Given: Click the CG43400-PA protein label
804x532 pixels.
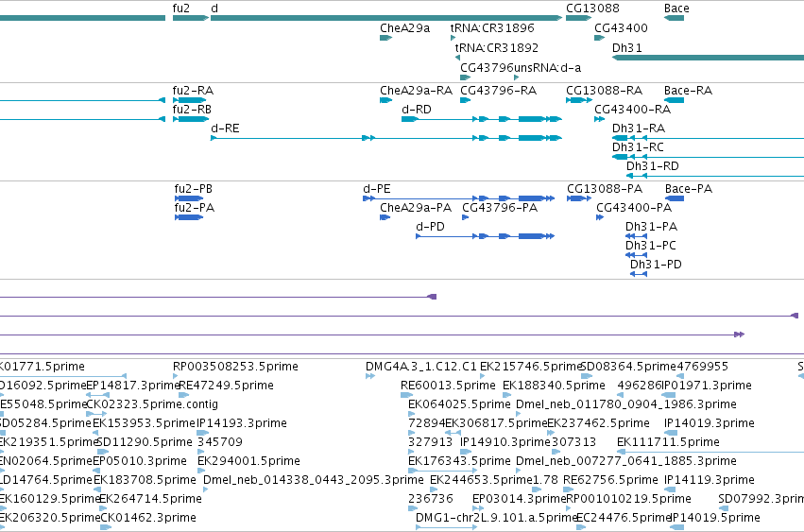Looking at the screenshot, I should pyautogui.click(x=634, y=208).
